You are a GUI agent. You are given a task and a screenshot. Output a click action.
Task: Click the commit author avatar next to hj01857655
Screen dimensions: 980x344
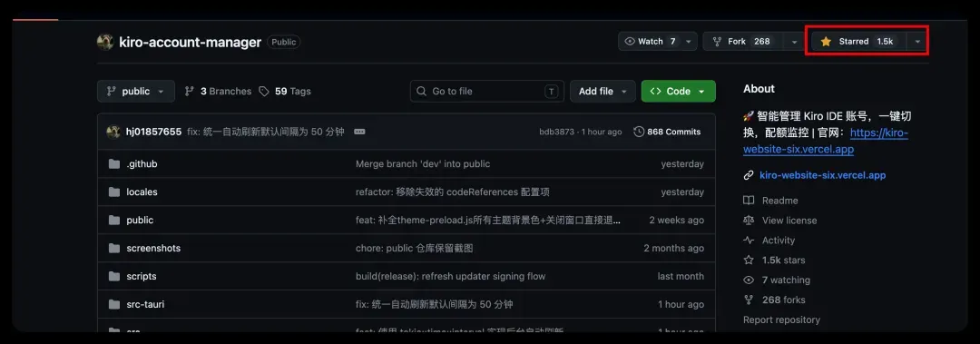tap(113, 132)
